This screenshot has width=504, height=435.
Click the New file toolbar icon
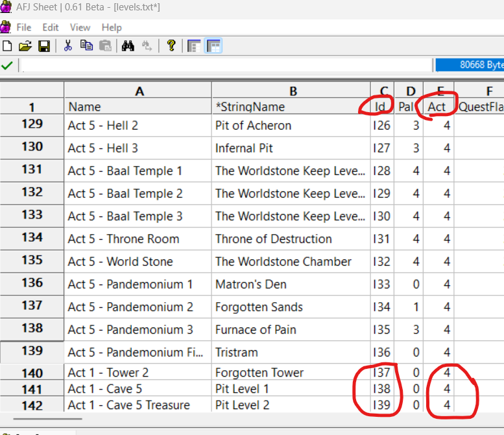click(7, 46)
